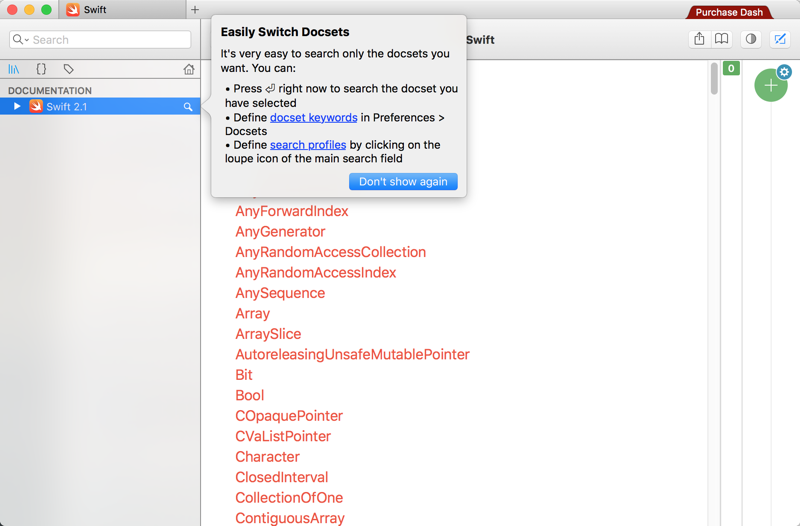Image resolution: width=800 pixels, height=526 pixels.
Task: Open the AnyForwardIndex link
Action: 291,211
